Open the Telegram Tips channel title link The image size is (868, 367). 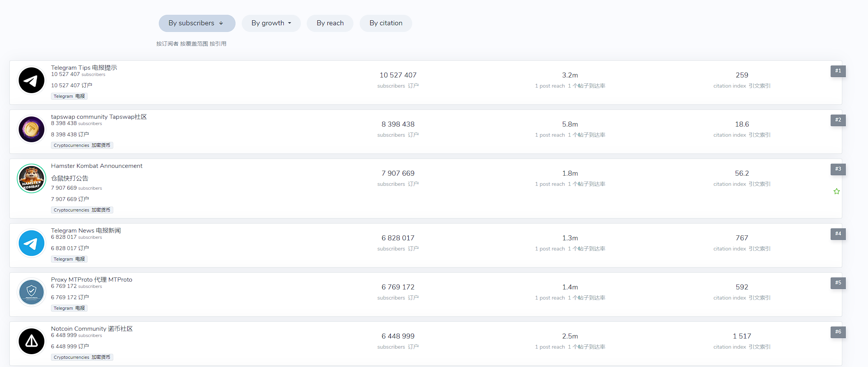[x=84, y=68]
